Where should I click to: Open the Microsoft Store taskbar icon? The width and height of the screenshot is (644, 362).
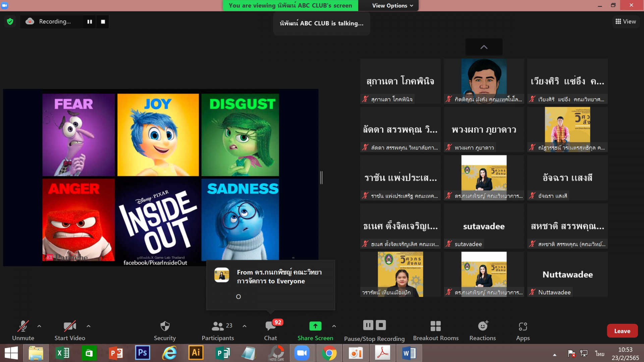[x=89, y=353]
